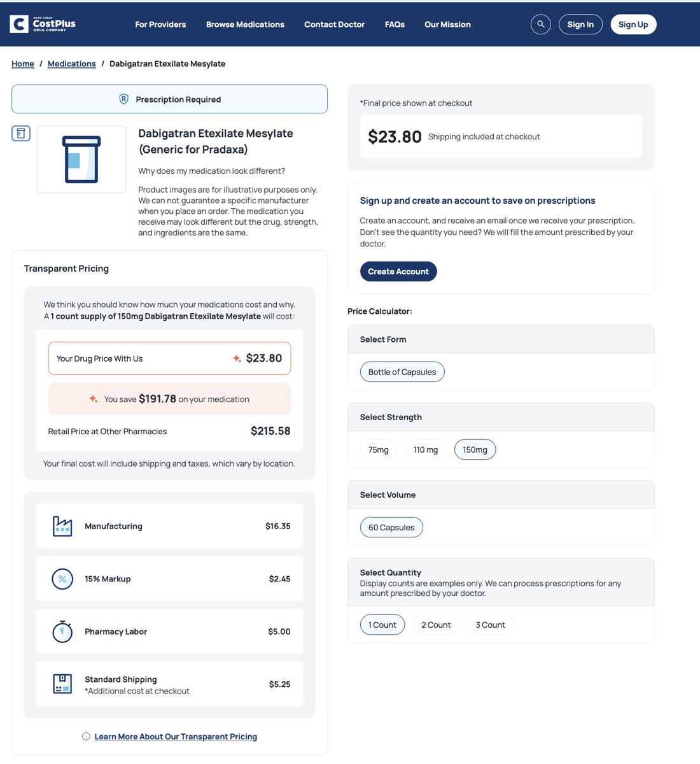Screen dimensions: 700x764
Task: Click the Cost Plus Drugs logo
Action: coord(43,24)
